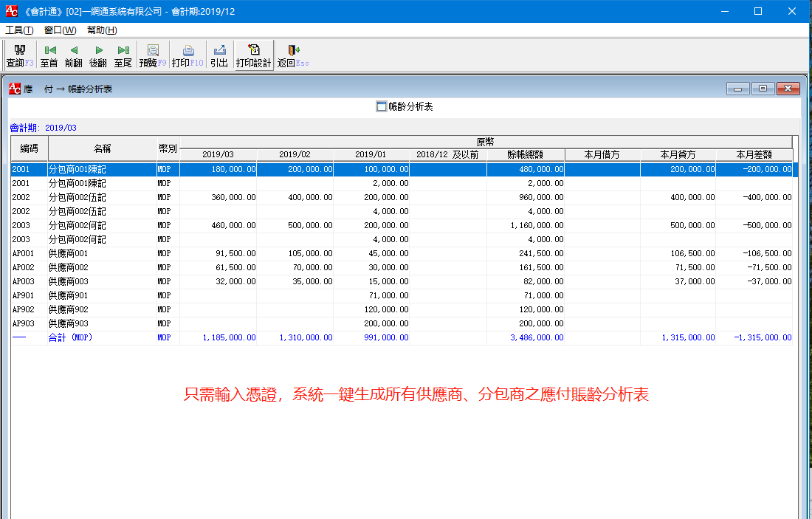Click the 查詢 (Query) toolbar icon
The image size is (812, 519).
tap(18, 54)
